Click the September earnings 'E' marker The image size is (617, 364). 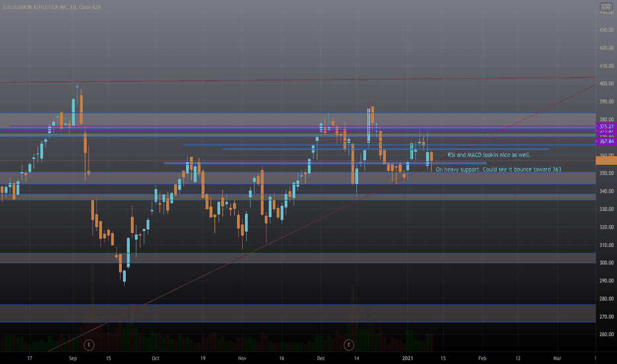click(x=89, y=345)
